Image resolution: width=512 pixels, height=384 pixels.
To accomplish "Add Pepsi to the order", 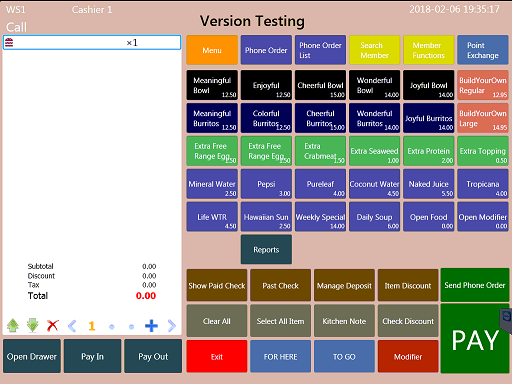I will pos(266,184).
